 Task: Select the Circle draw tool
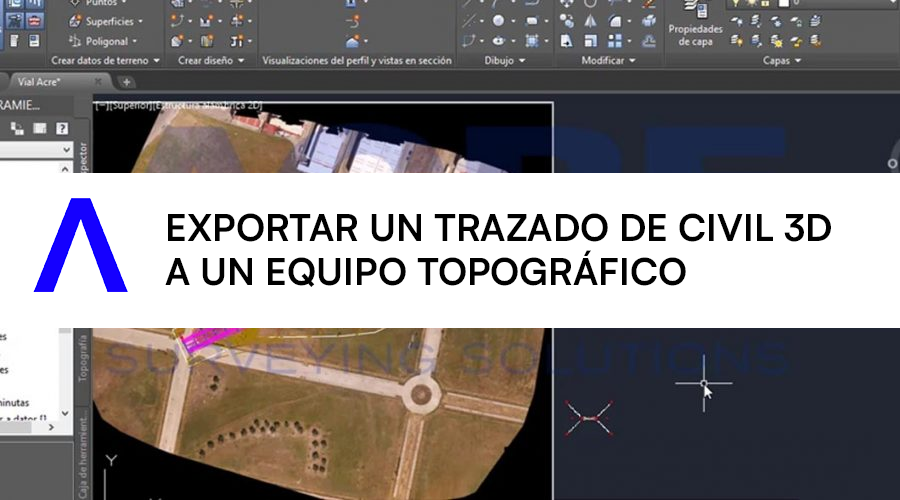click(498, 21)
